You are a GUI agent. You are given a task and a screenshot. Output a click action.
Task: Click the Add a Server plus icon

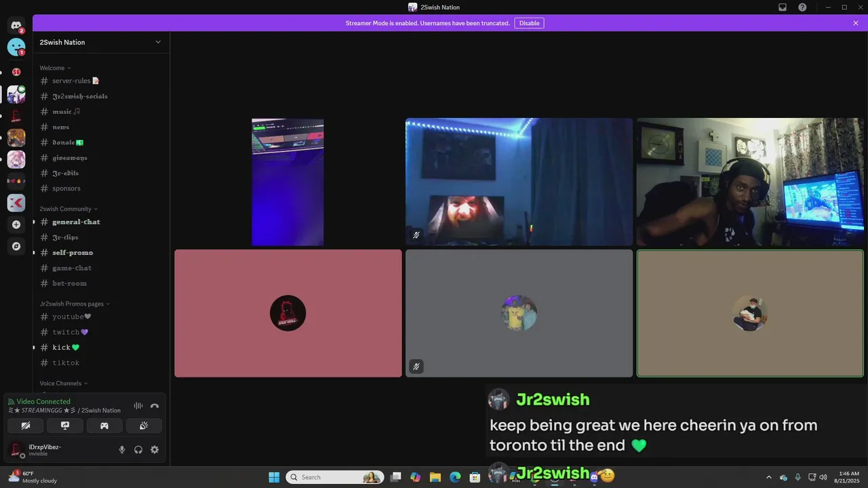(x=16, y=224)
